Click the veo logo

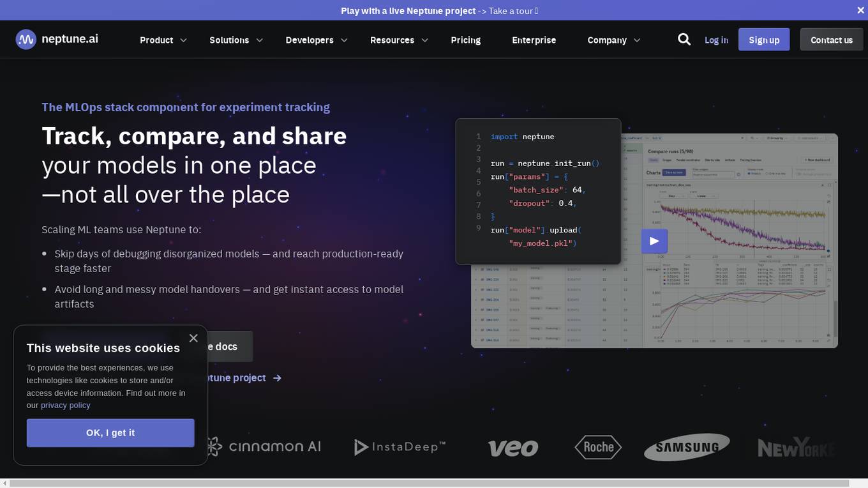click(x=513, y=447)
